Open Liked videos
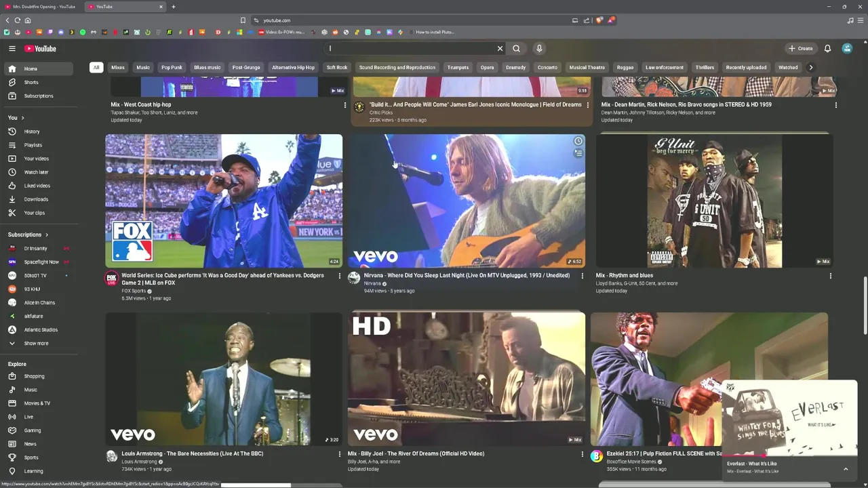 [38, 186]
